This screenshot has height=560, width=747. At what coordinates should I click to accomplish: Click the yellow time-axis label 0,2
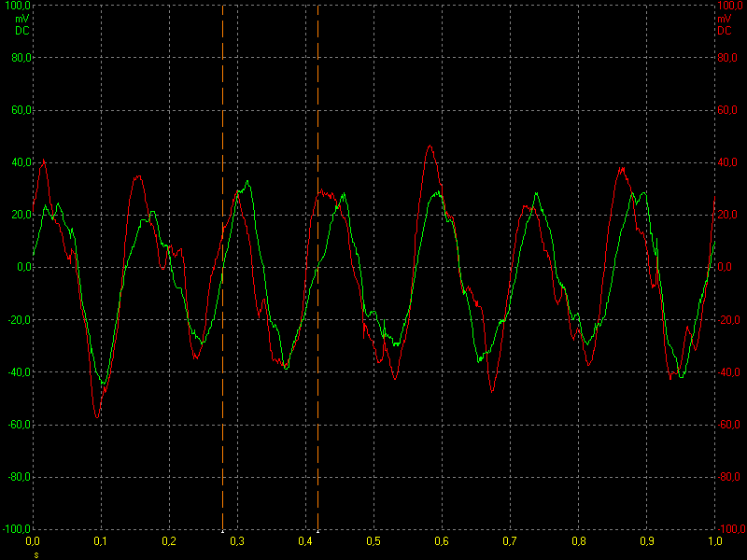[x=169, y=541]
